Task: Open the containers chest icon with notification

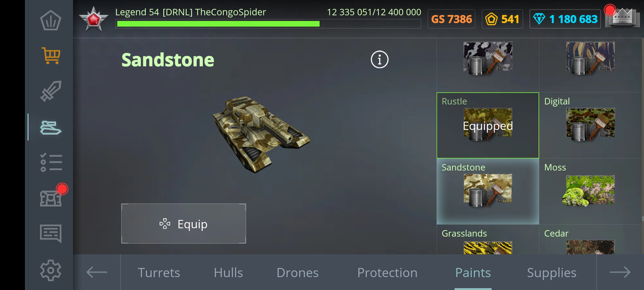Action: click(51, 198)
